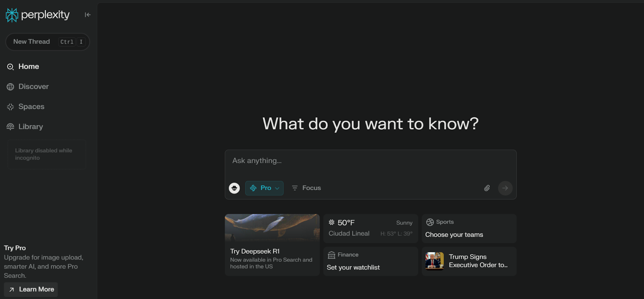Click the Learn More arrow icon
The width and height of the screenshot is (644, 299).
[x=12, y=290]
